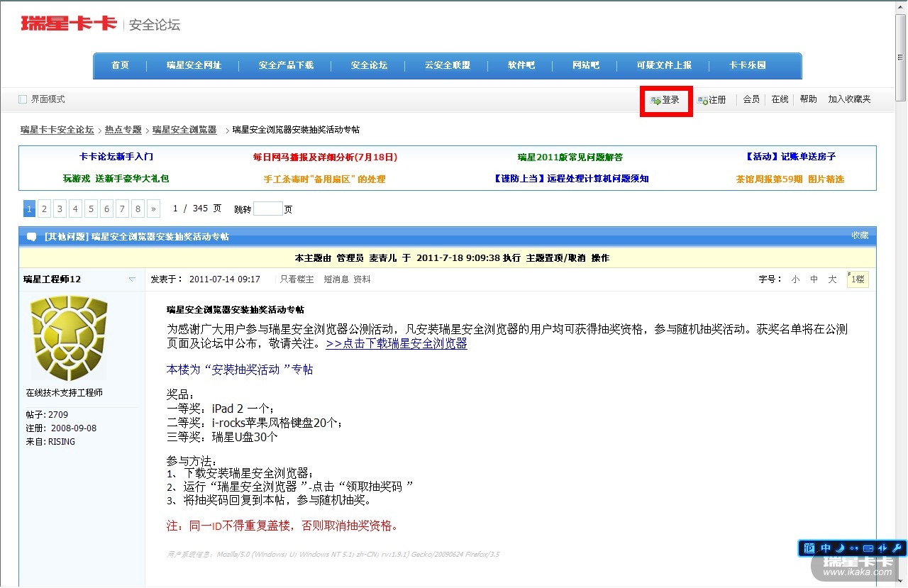Set font size to 小
908x588 pixels.
click(x=795, y=279)
